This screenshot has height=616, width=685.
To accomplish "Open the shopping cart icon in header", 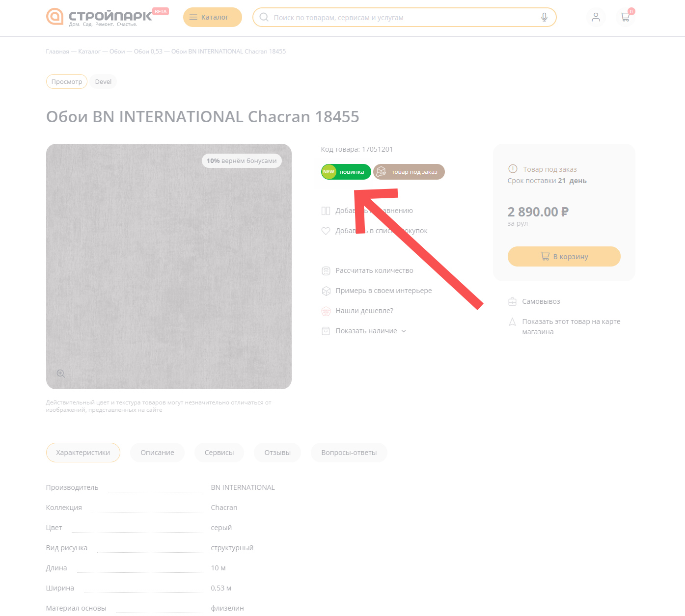I will click(x=625, y=17).
